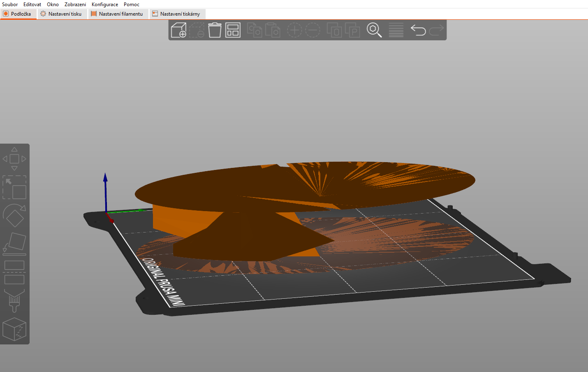Image resolution: width=588 pixels, height=372 pixels.
Task: Activate the Cut tool
Action: coord(14,272)
